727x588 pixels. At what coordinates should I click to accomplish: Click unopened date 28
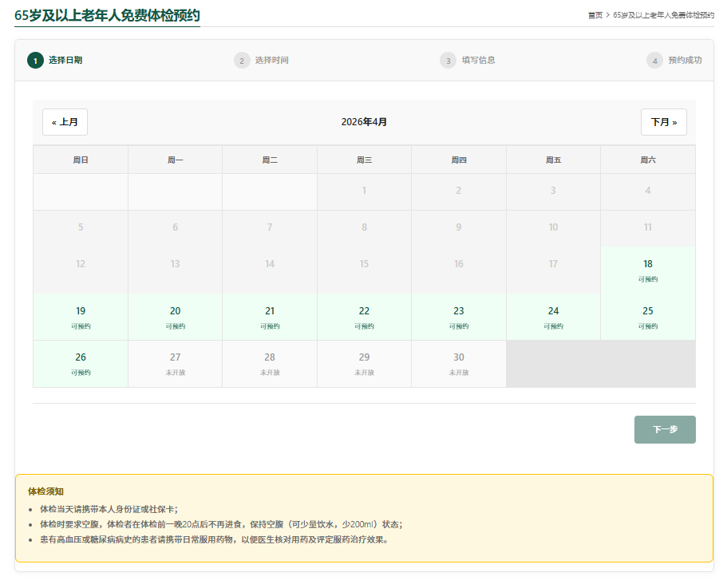(270, 364)
